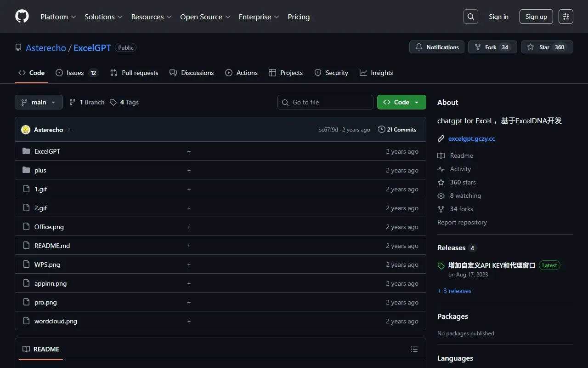
Task: Open the 4 Tags link
Action: point(124,102)
